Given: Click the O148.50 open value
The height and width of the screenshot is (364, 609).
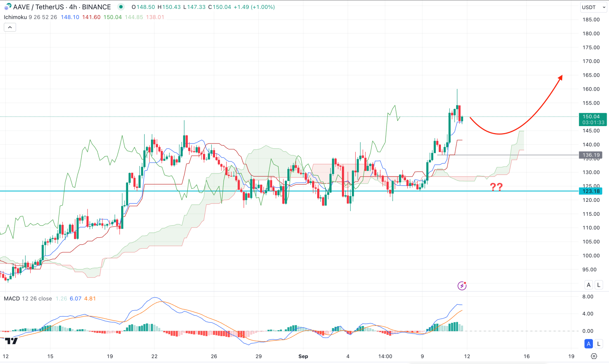Looking at the screenshot, I should tap(143, 7).
